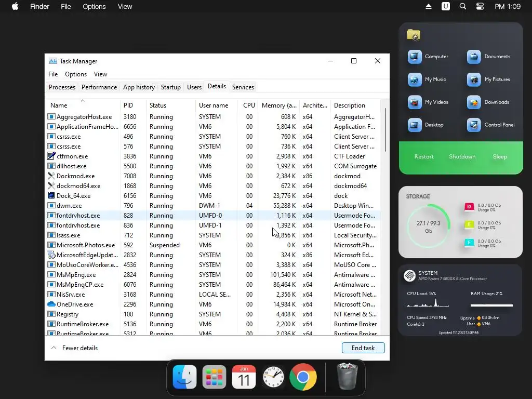Click the Dockmod.exe process icon
Screen dimensions: 532x399
(51, 176)
